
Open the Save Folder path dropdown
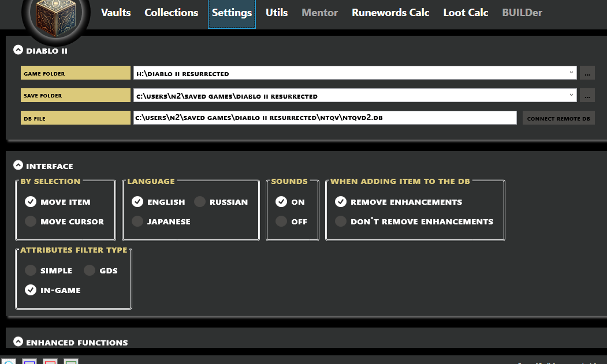click(x=571, y=95)
